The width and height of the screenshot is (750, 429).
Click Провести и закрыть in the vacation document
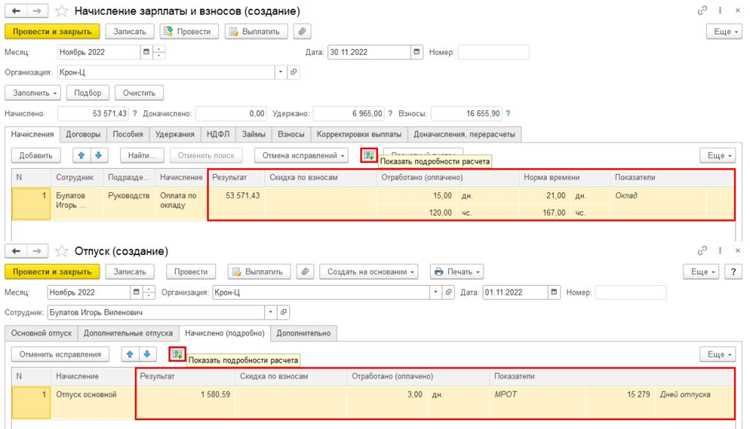52,272
